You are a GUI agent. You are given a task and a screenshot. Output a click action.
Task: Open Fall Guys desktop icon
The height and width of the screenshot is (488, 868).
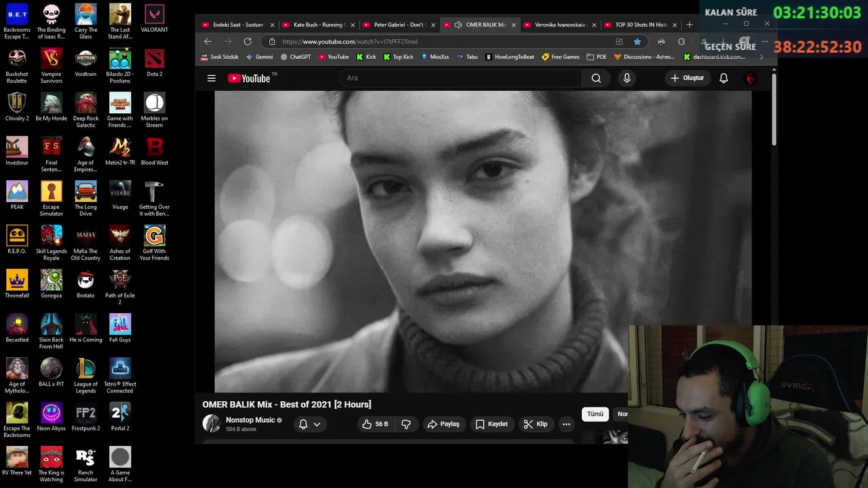pyautogui.click(x=120, y=329)
